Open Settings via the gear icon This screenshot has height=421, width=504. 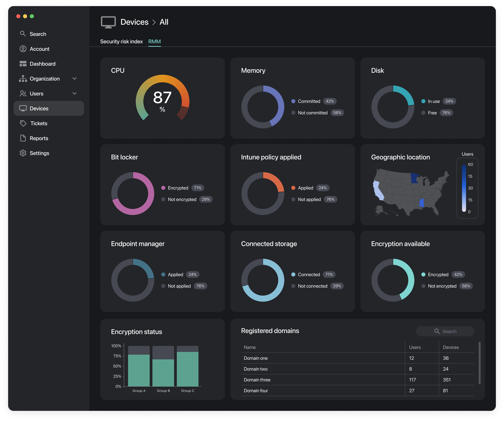[x=23, y=153]
